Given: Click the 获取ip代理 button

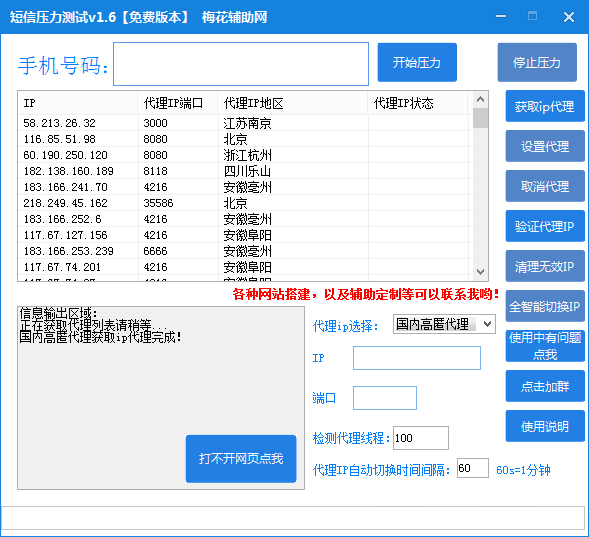Looking at the screenshot, I should (x=545, y=106).
